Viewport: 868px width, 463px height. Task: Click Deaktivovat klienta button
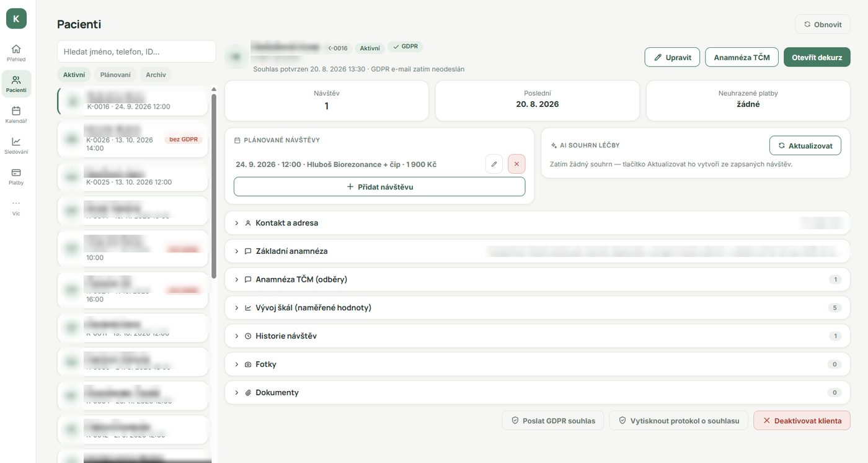coord(802,421)
